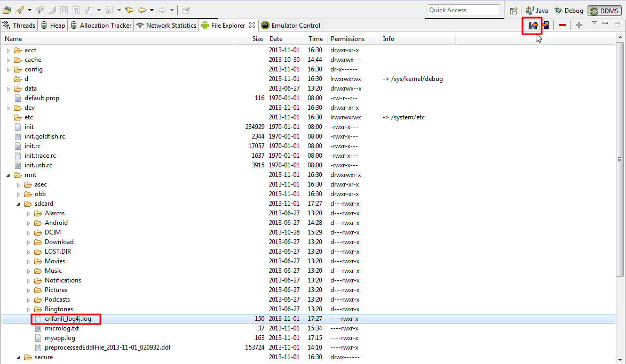Viewport: 626px width, 364px height.
Task: Delete the selection with red minus icon
Action: [562, 25]
